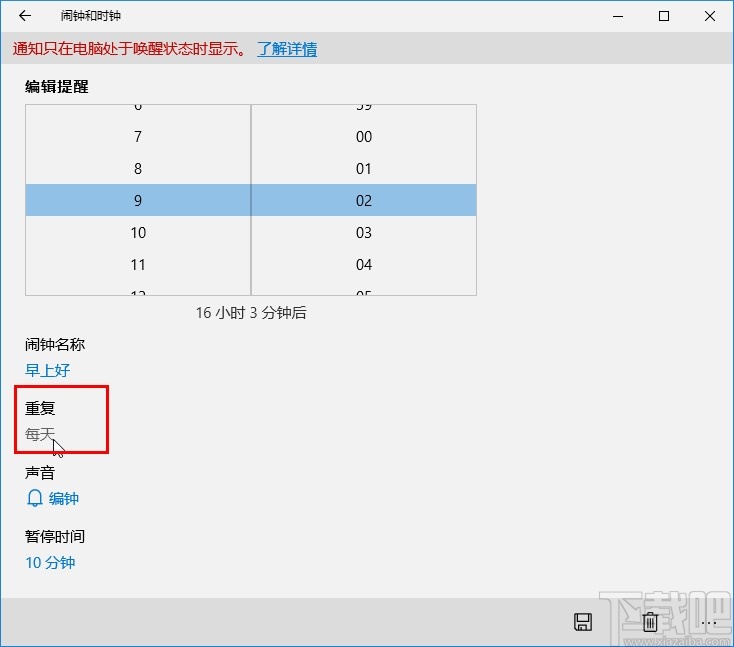Select hour 11 in the time picker
The height and width of the screenshot is (647, 734).
138,265
